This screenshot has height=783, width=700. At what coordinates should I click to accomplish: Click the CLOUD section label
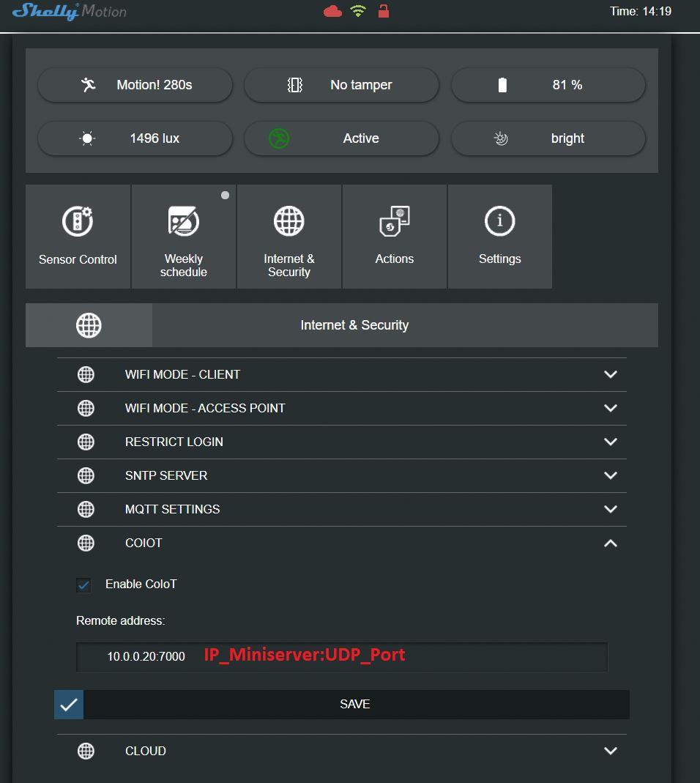[x=145, y=751]
